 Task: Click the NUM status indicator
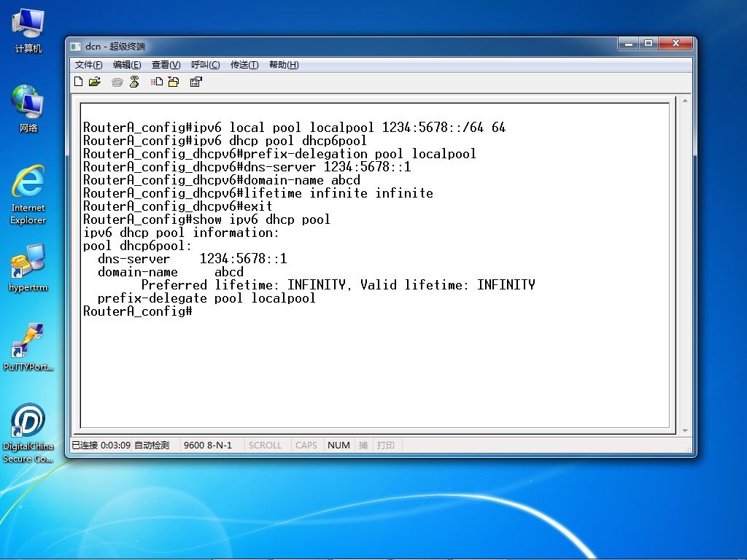338,446
